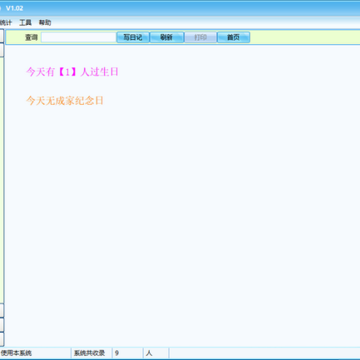Click the 写日记 button

(x=133, y=37)
